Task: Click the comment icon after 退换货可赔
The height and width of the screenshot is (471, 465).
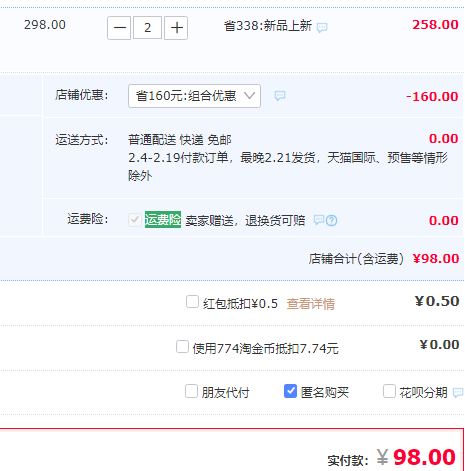Action: 319,220
